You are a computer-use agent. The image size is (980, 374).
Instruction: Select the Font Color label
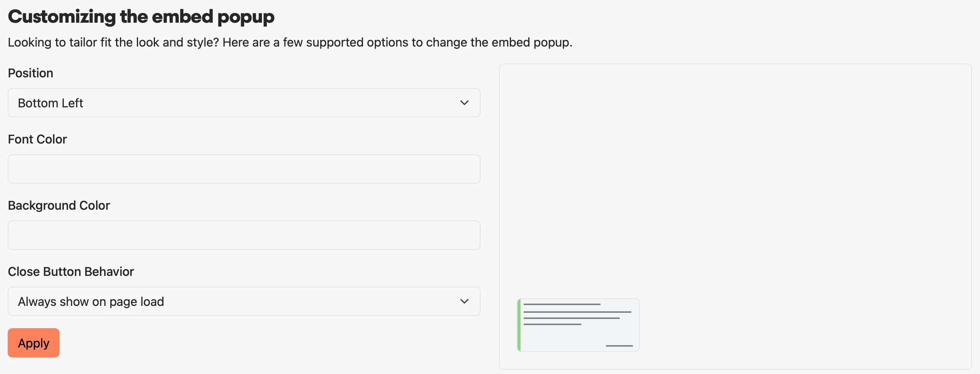point(37,139)
